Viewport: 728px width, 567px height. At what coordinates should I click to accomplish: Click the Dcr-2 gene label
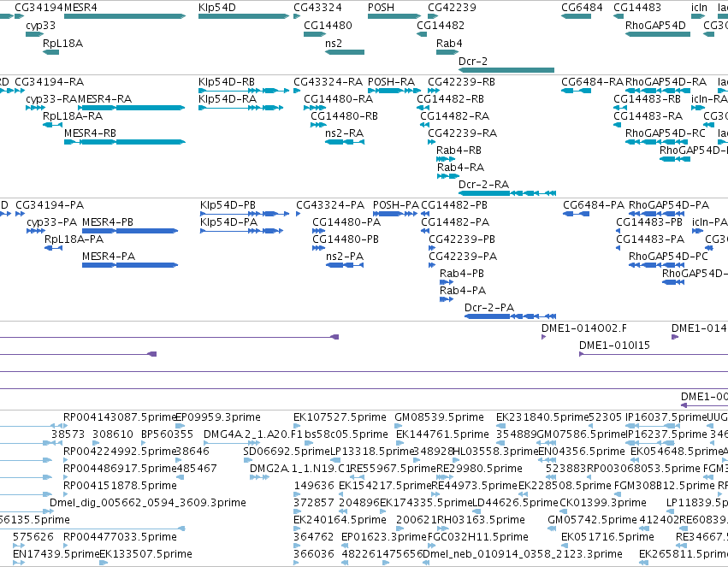[x=472, y=62]
